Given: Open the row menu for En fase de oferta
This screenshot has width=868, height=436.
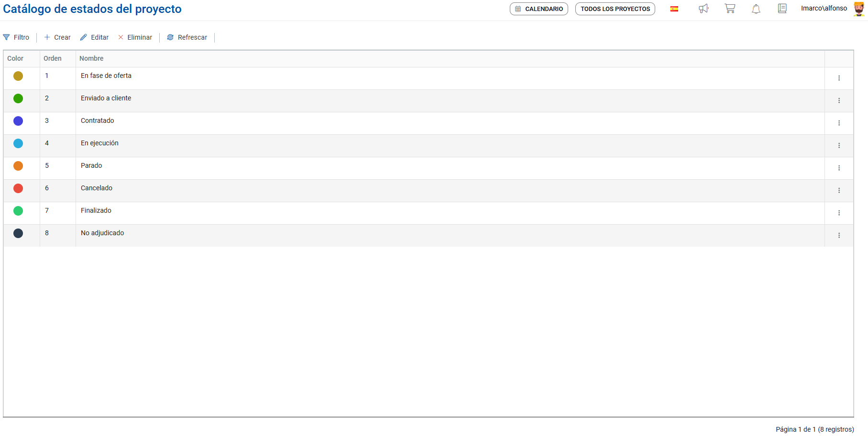Looking at the screenshot, I should tap(839, 78).
